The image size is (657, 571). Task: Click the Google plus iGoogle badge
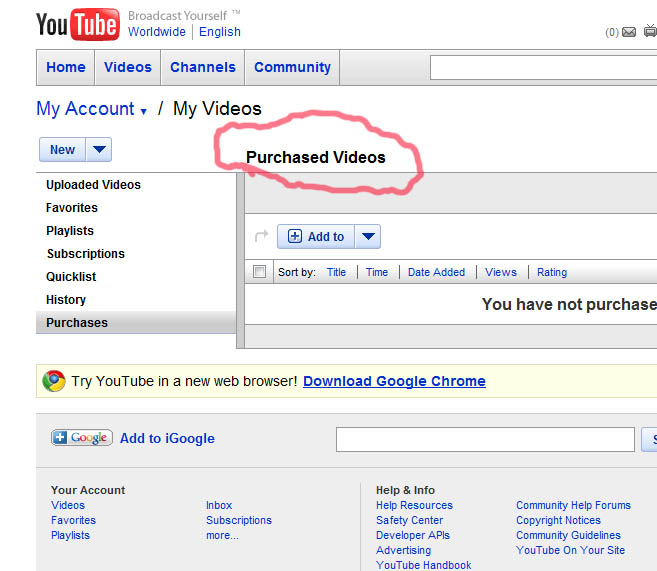point(82,438)
